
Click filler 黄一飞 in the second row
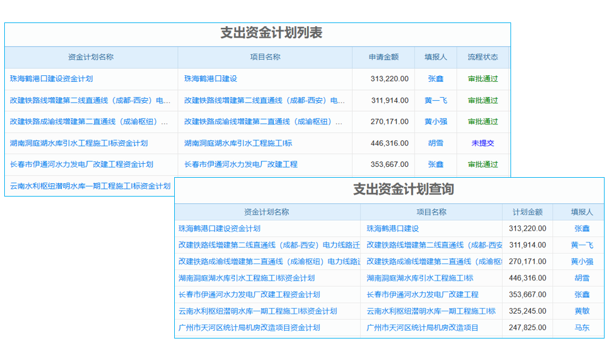coord(435,100)
